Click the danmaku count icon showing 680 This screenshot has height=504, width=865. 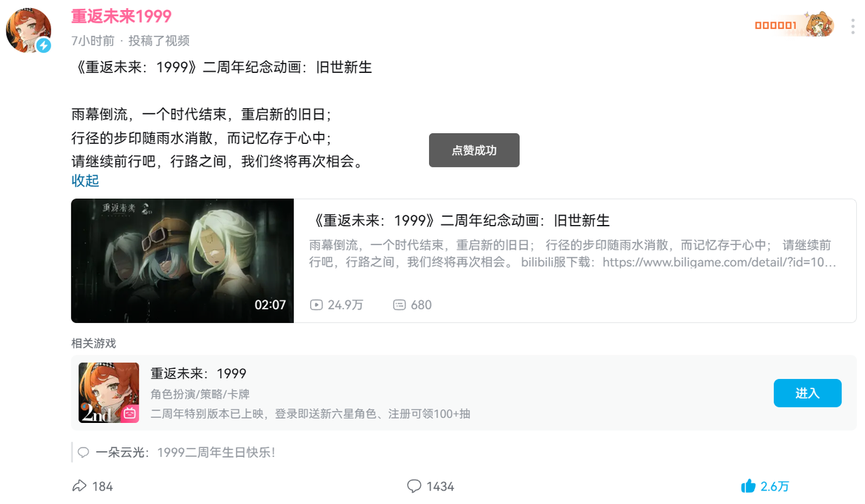click(x=399, y=305)
